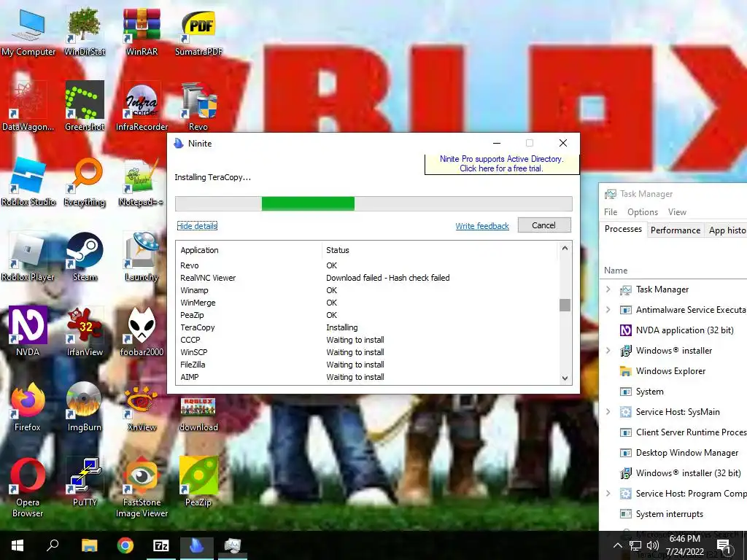The width and height of the screenshot is (747, 560).
Task: Open File menu in Task Manager
Action: 611,212
